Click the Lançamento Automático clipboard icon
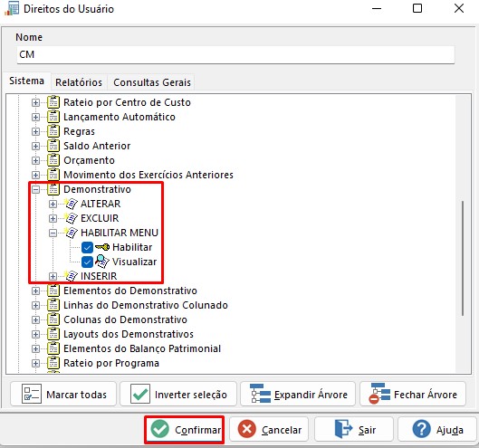 [x=53, y=117]
